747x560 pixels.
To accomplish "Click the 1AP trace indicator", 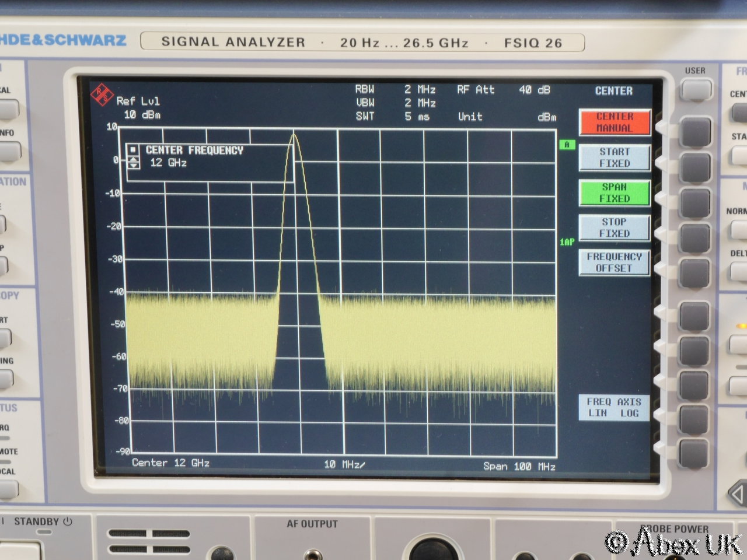I will 567,242.
